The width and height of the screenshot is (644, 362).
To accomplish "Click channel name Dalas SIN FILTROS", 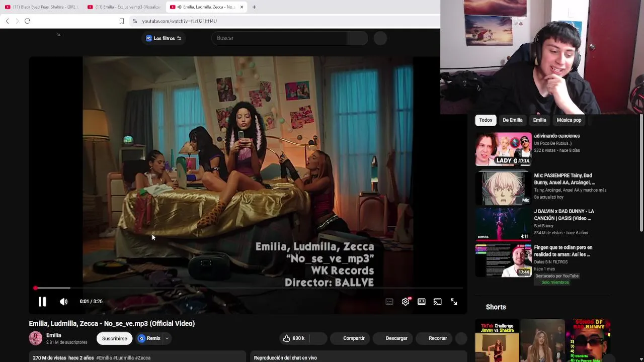I will (551, 262).
